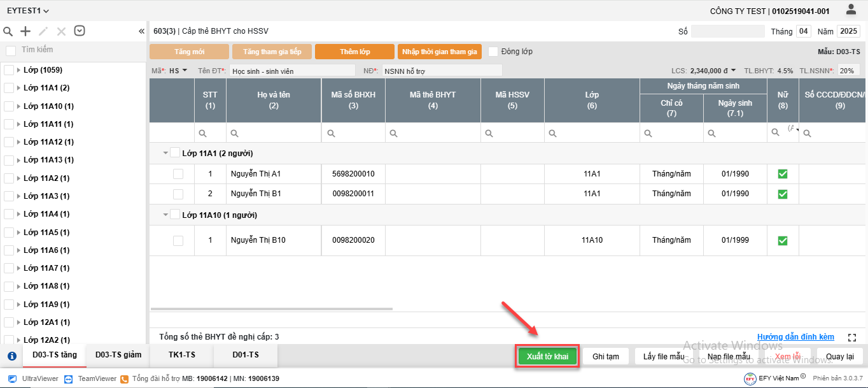Open the Hướng dẫn đính kèm link
Viewport: 868px width, 388px height.
point(795,337)
